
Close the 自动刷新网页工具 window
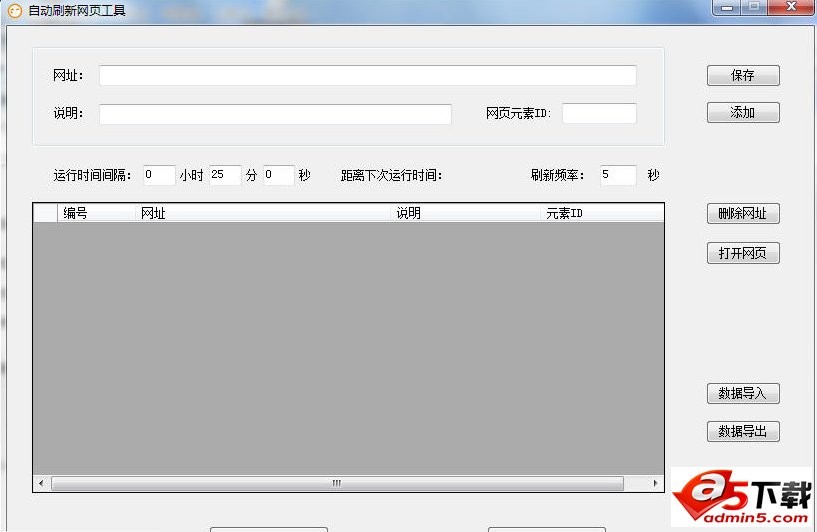pyautogui.click(x=791, y=7)
